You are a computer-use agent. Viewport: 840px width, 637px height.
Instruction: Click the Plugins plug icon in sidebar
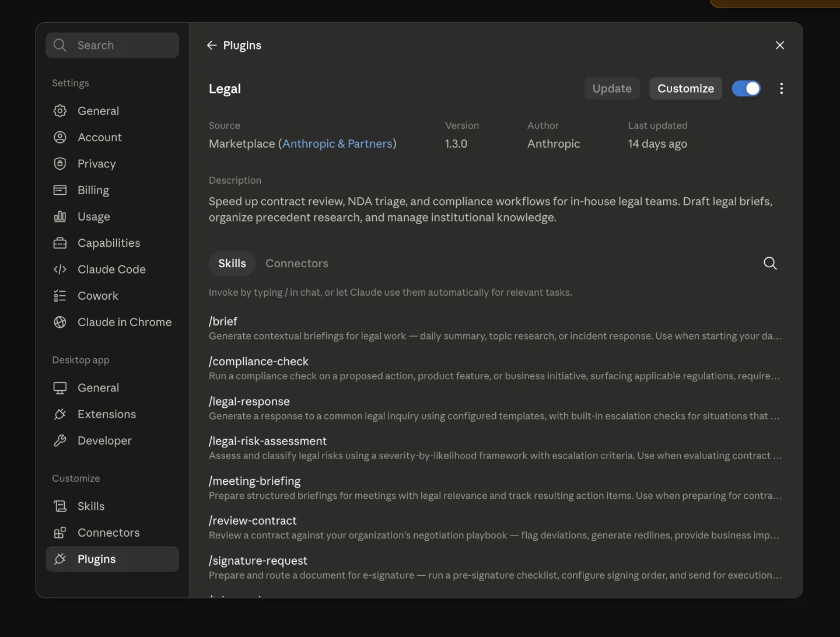(x=60, y=559)
